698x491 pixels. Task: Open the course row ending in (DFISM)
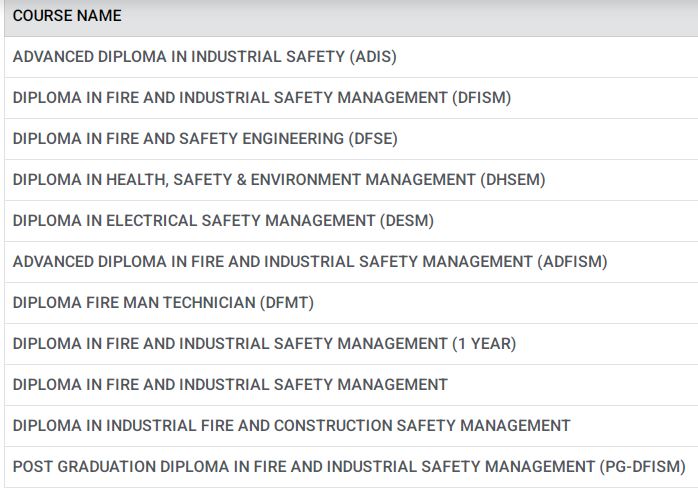click(262, 98)
